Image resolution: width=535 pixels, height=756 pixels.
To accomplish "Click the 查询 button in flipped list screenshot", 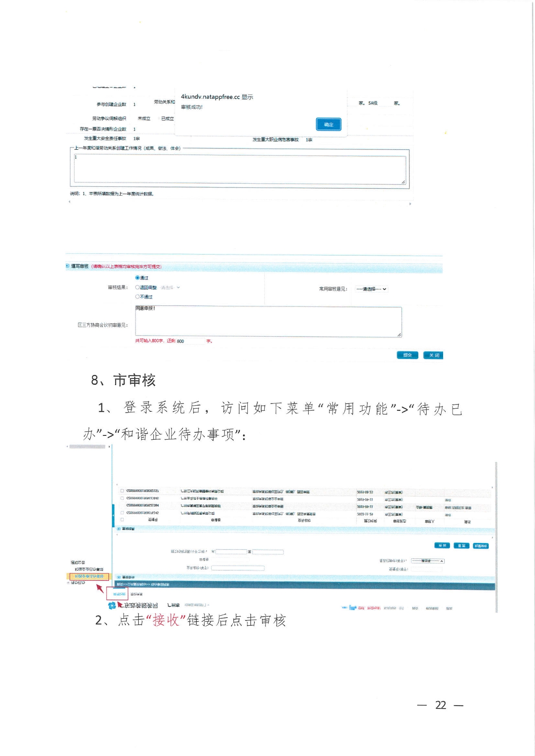I will coord(442,545).
